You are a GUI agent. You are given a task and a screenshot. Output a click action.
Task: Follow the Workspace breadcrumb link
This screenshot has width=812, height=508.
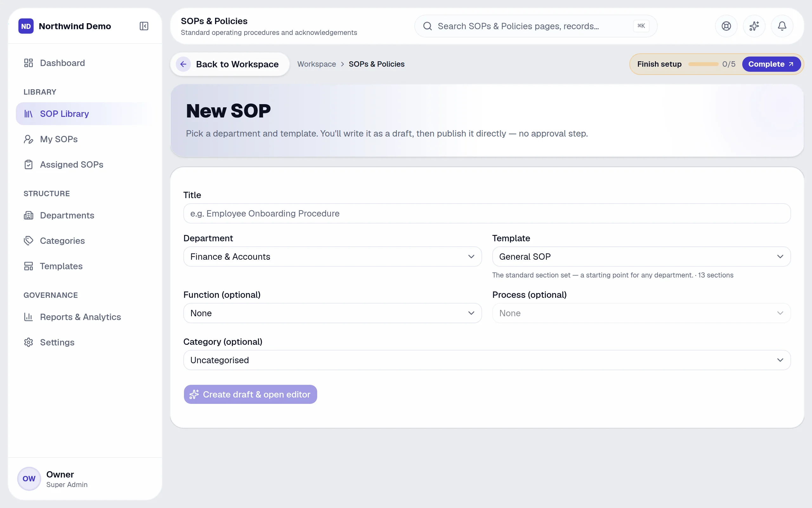point(317,64)
